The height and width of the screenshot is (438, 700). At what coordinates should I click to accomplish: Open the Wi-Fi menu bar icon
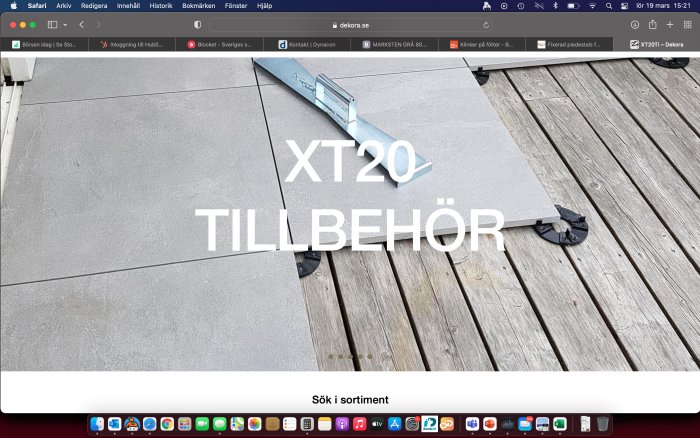pos(592,6)
